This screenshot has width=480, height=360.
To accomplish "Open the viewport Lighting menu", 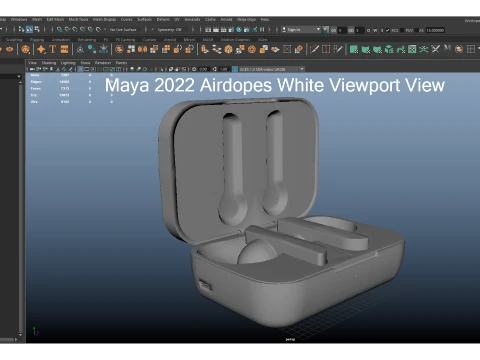I will 68,63.
